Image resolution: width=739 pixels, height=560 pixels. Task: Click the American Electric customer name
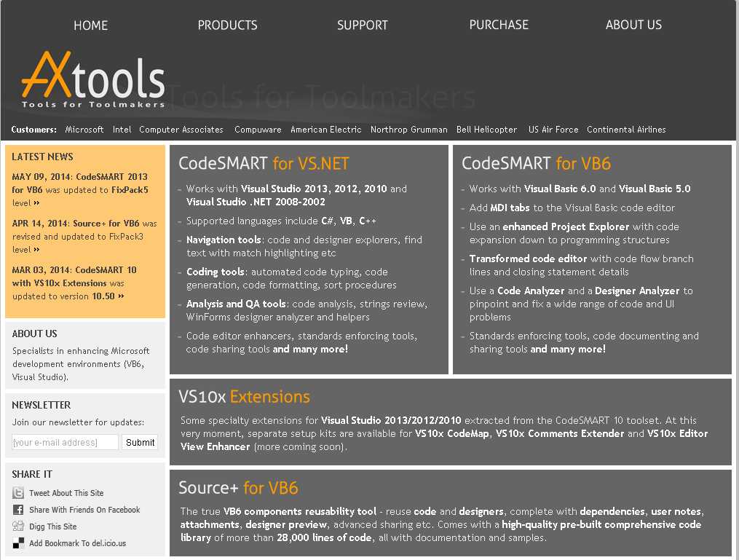325,129
